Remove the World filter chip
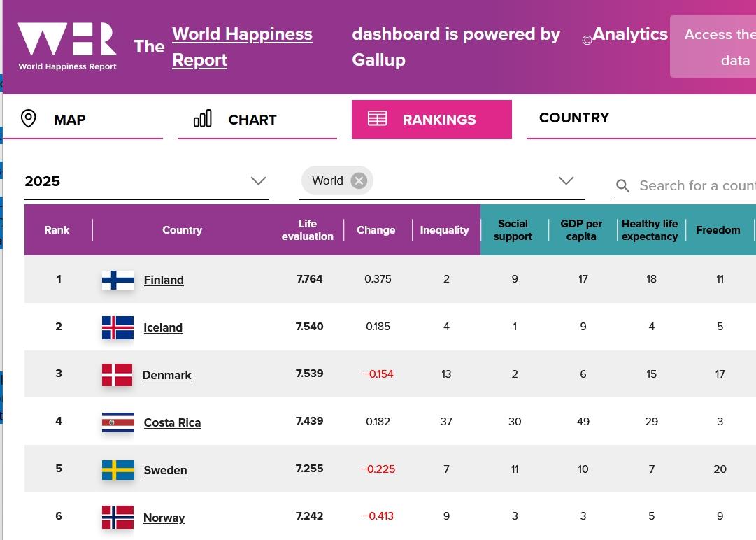 coord(359,181)
